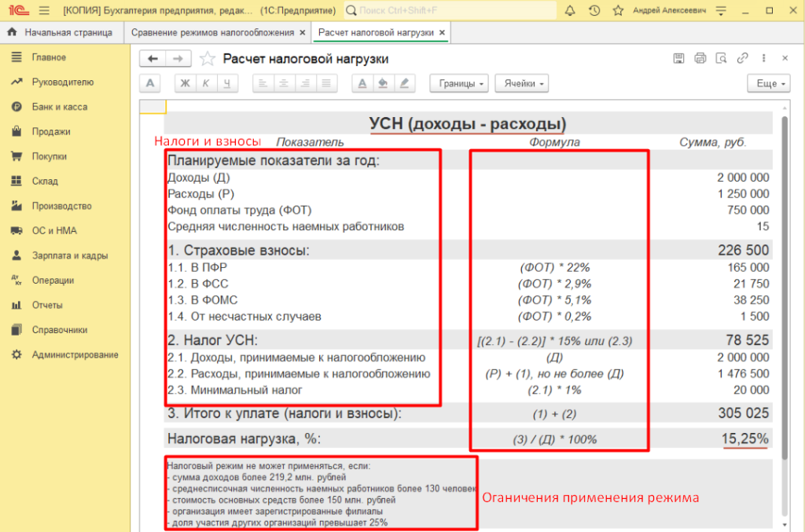
Task: Add report to favorites with star
Action: click(x=207, y=59)
